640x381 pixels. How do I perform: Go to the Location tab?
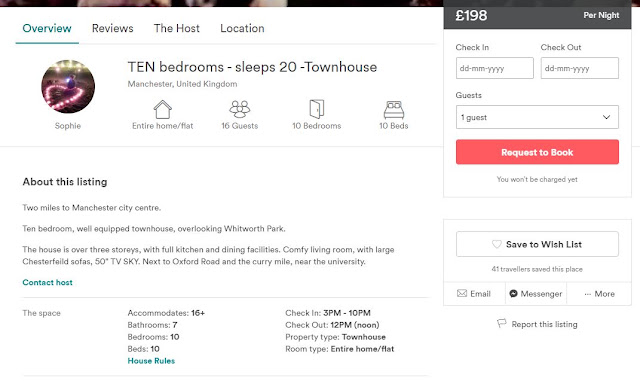click(242, 28)
